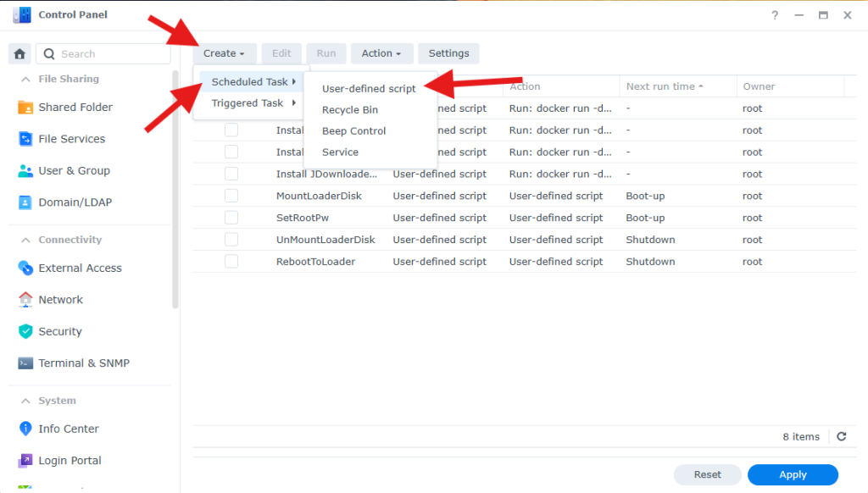Expand the Scheduled Task submenu
Screen dimensions: 868x493
point(251,82)
